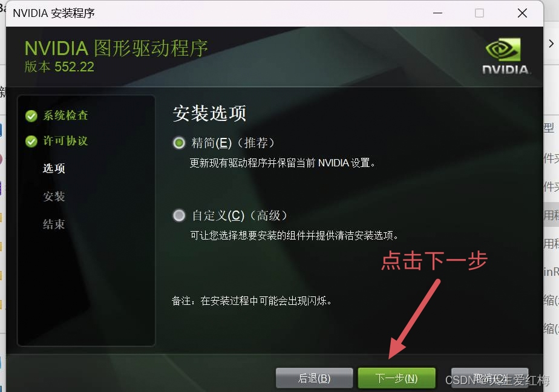Click the NVIDIA logo icon
This screenshot has height=392, width=559.
coord(505,56)
